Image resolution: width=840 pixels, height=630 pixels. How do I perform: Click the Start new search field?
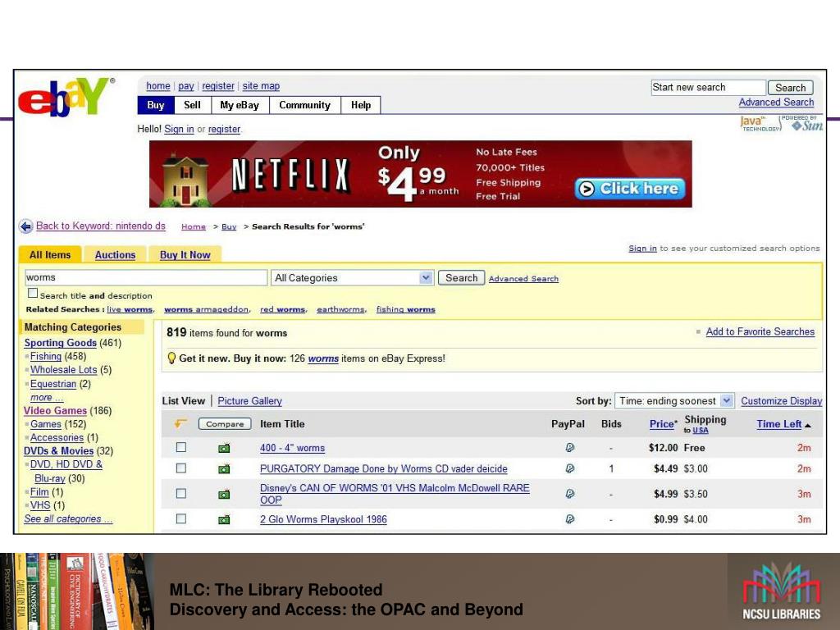click(x=708, y=87)
